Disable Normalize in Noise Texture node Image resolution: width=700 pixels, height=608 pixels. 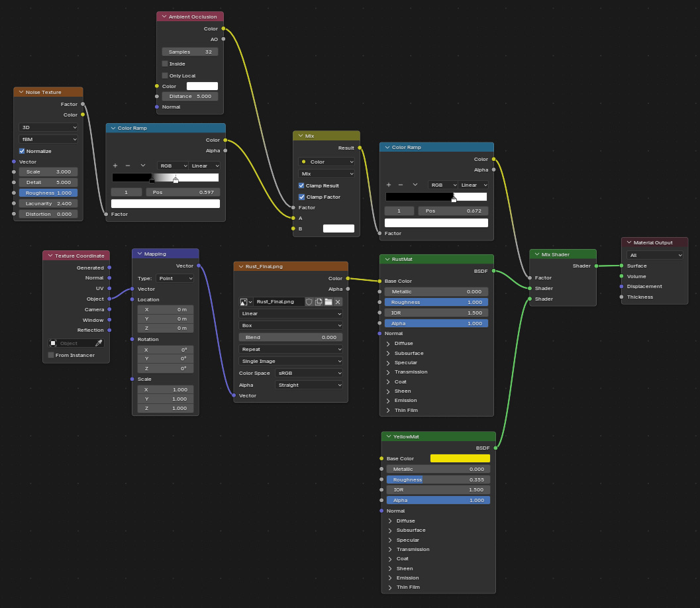click(x=23, y=151)
